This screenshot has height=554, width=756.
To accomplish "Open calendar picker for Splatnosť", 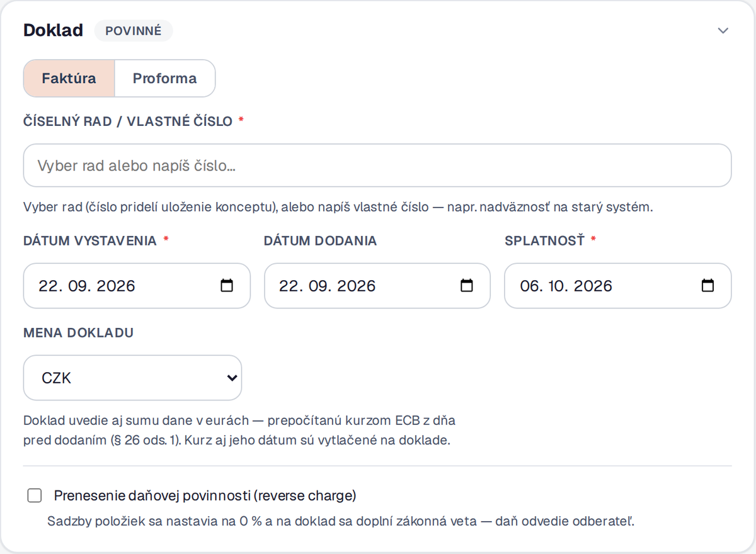I will (x=708, y=286).
